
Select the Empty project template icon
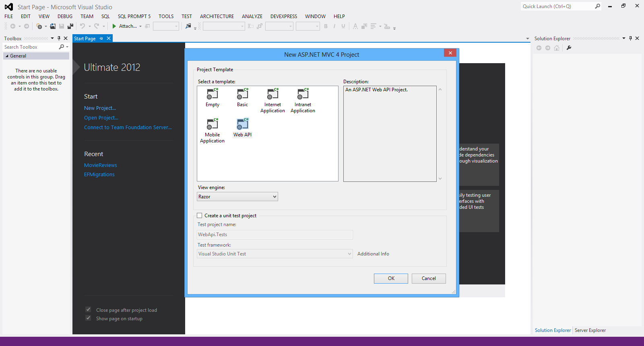(213, 94)
